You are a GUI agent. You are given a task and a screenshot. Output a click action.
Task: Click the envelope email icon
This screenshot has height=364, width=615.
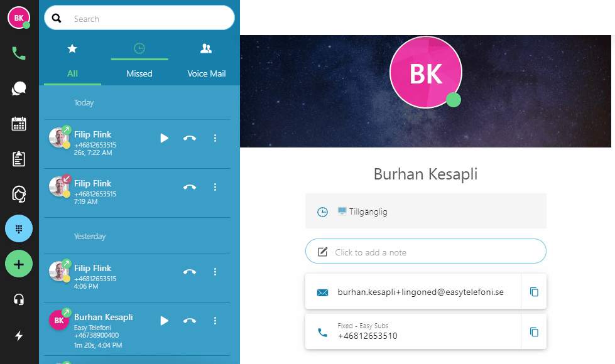click(322, 292)
